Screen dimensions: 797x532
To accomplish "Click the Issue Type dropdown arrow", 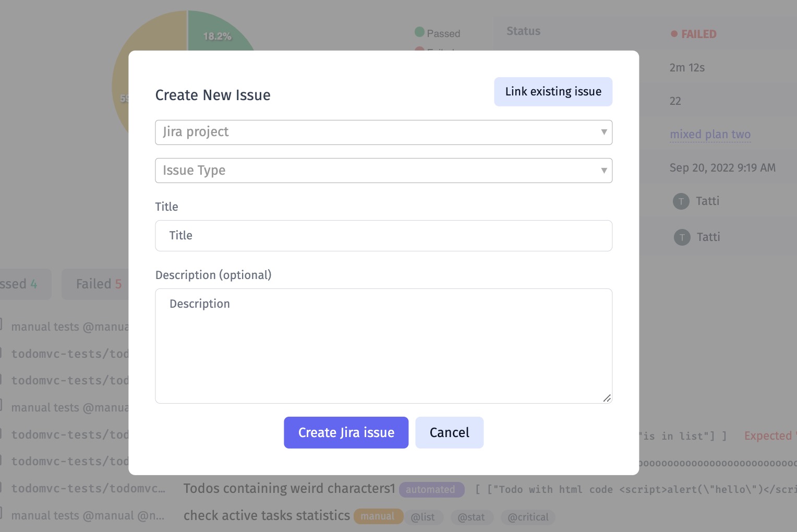I will click(x=603, y=171).
